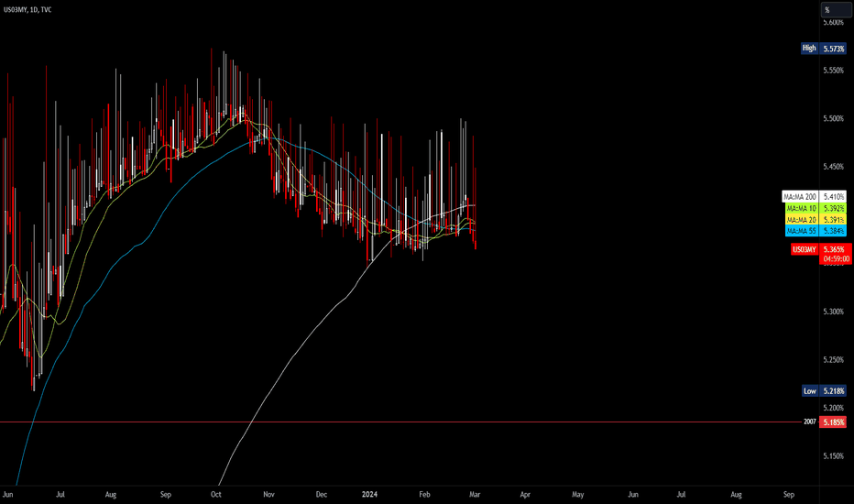The width and height of the screenshot is (854, 504).
Task: Click the yellow MA 20 indicator label
Action: (801, 220)
